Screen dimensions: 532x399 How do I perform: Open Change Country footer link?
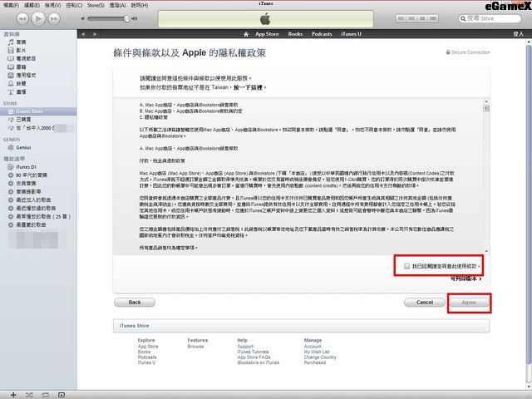[x=320, y=357]
